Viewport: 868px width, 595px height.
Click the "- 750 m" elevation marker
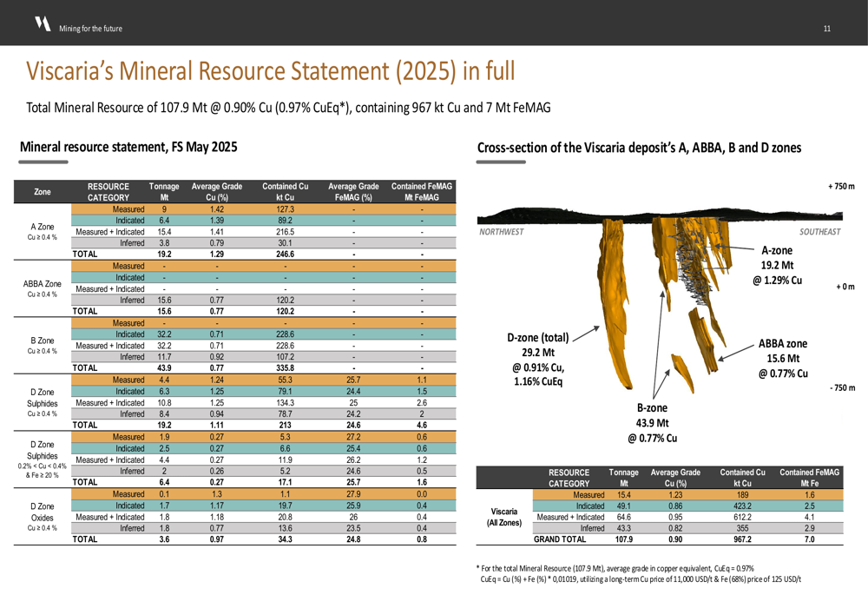pyautogui.click(x=843, y=387)
